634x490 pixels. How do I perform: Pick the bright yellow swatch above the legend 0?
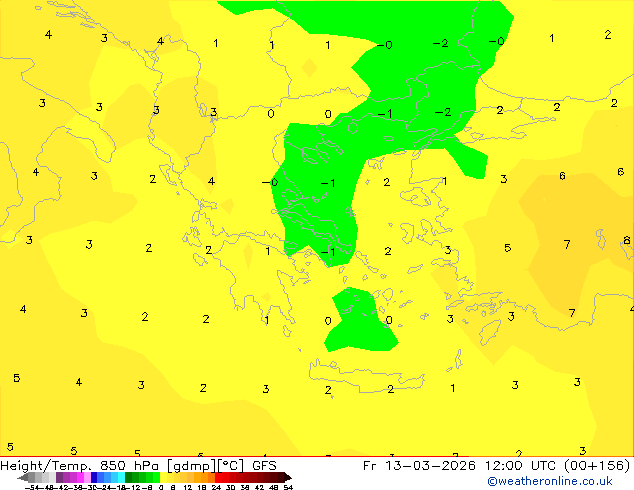(164, 477)
